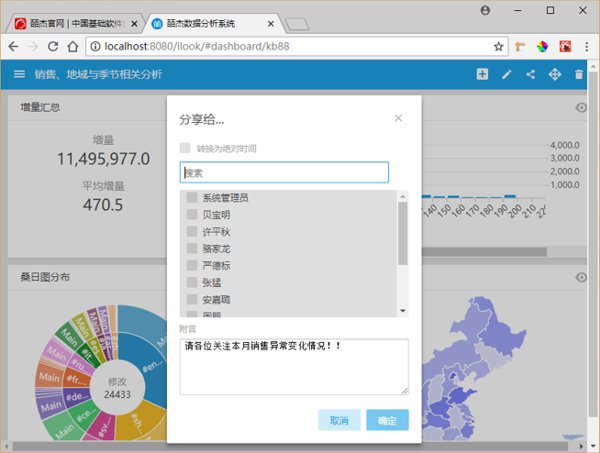Bookmark page with the star icon
600x453 pixels.
[498, 46]
